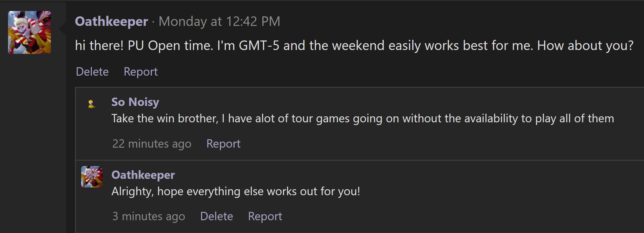
Task: Click So Noisy's small sprite avatar
Action: (92, 104)
